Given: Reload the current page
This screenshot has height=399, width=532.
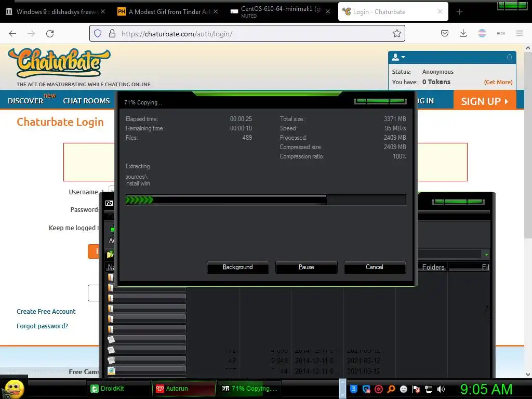Looking at the screenshot, I should tap(50, 33).
